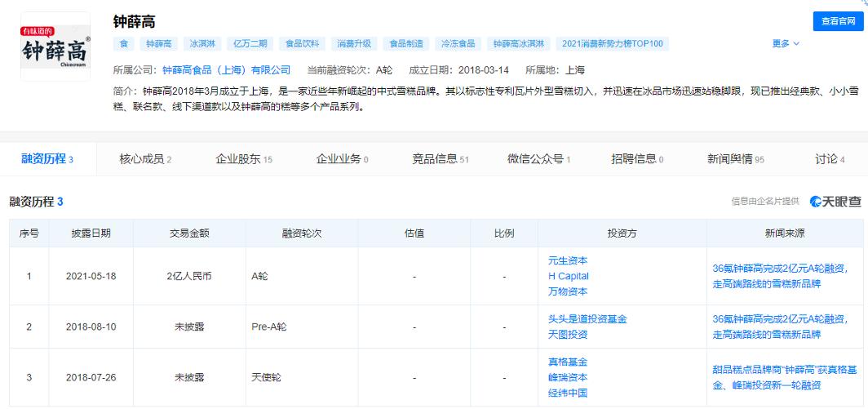Viewport: 868px width, 409px height.
Task: Click the 比例 column header
Action: click(x=504, y=233)
